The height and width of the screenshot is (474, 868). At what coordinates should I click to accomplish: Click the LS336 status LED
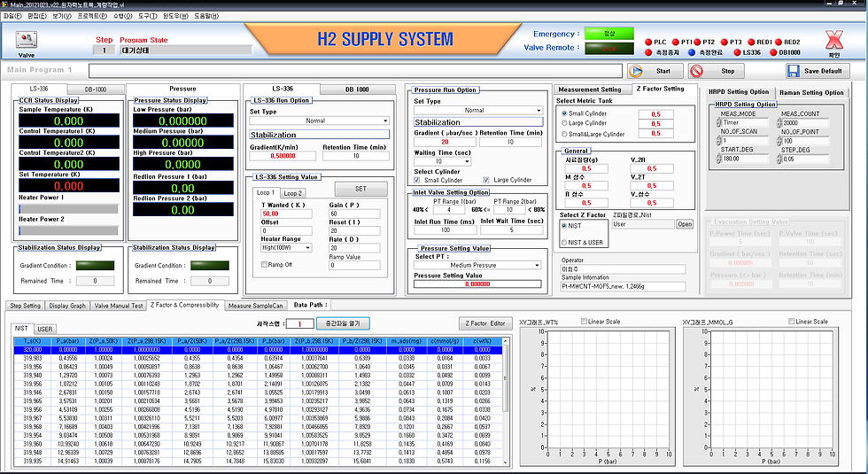point(737,52)
